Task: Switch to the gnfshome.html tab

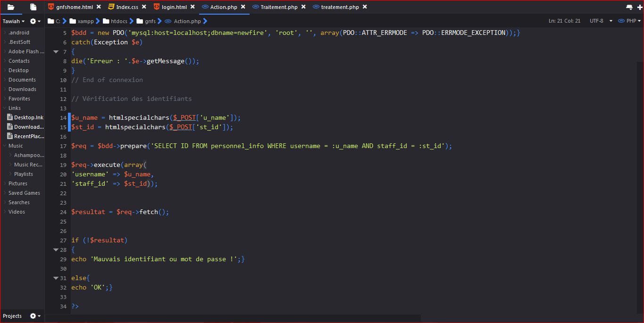Action: pyautogui.click(x=75, y=7)
